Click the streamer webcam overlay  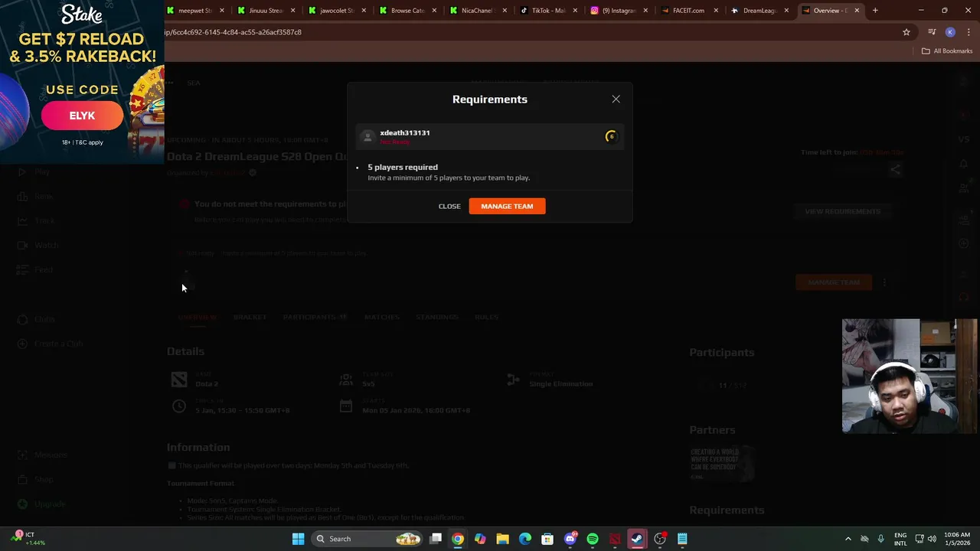pyautogui.click(x=910, y=376)
